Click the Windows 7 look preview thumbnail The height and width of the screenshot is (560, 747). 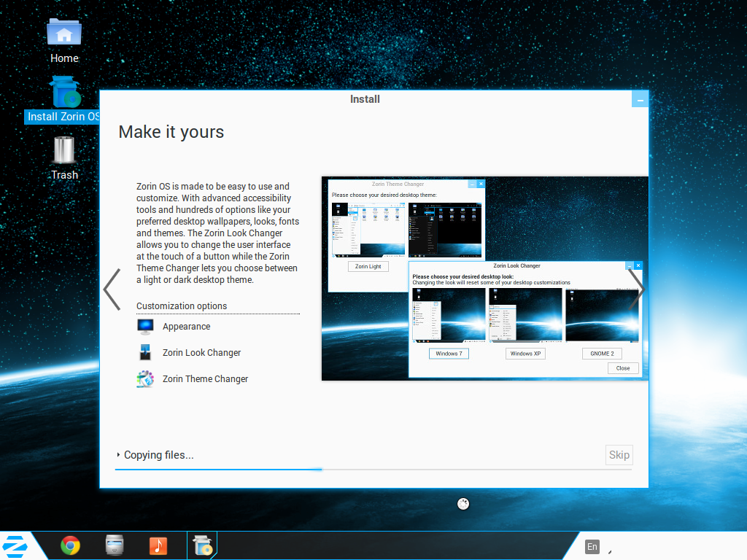(x=449, y=315)
